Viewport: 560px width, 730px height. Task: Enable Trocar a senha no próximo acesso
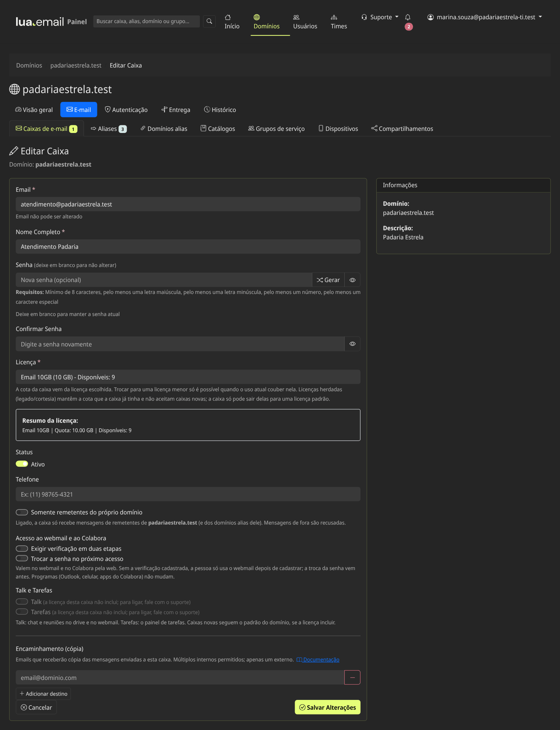pos(22,559)
